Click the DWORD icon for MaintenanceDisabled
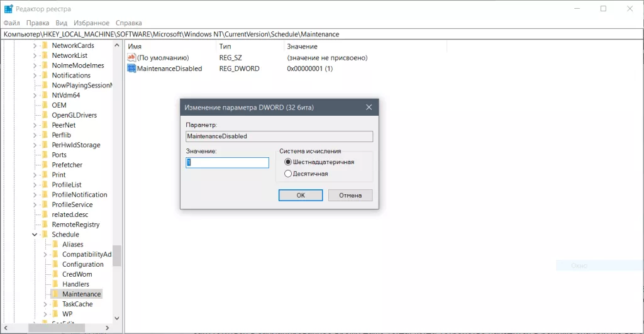This screenshot has width=644, height=334. tap(131, 69)
